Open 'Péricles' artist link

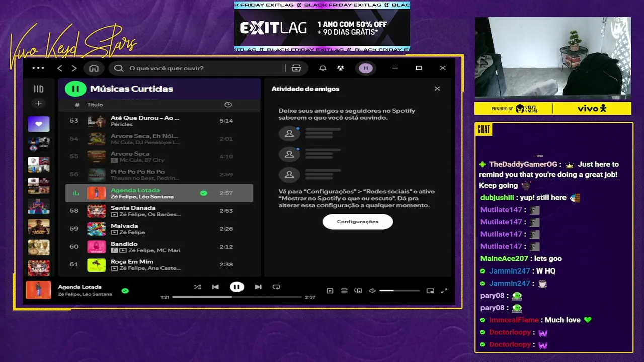coord(122,124)
